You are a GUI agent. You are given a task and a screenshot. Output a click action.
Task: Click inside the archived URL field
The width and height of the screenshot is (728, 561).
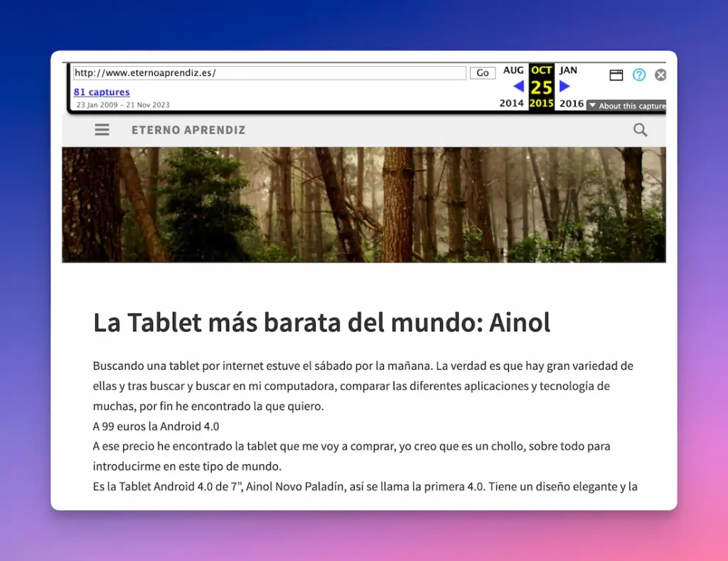(x=270, y=73)
